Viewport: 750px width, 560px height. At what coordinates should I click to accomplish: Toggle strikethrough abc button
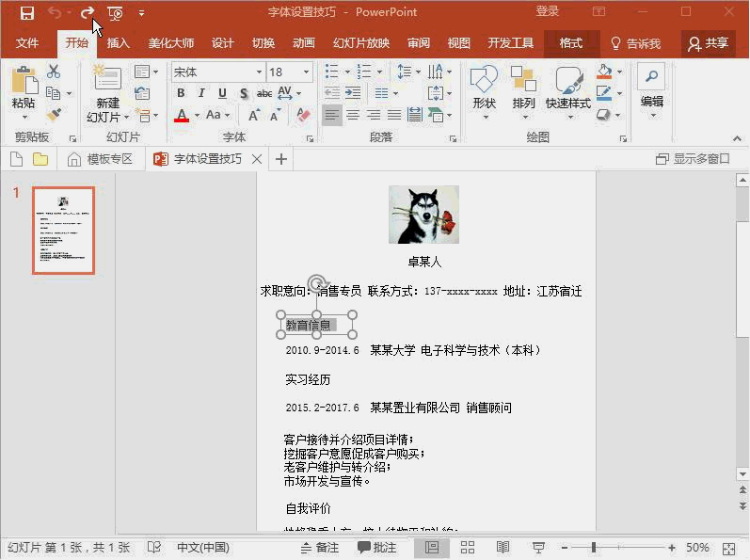pyautogui.click(x=264, y=93)
